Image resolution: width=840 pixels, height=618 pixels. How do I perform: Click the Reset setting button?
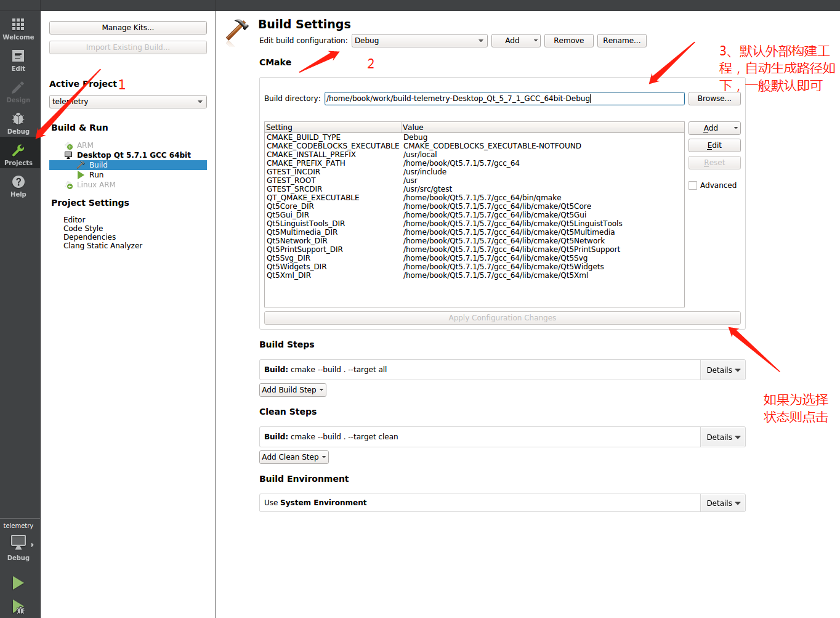[714, 163]
